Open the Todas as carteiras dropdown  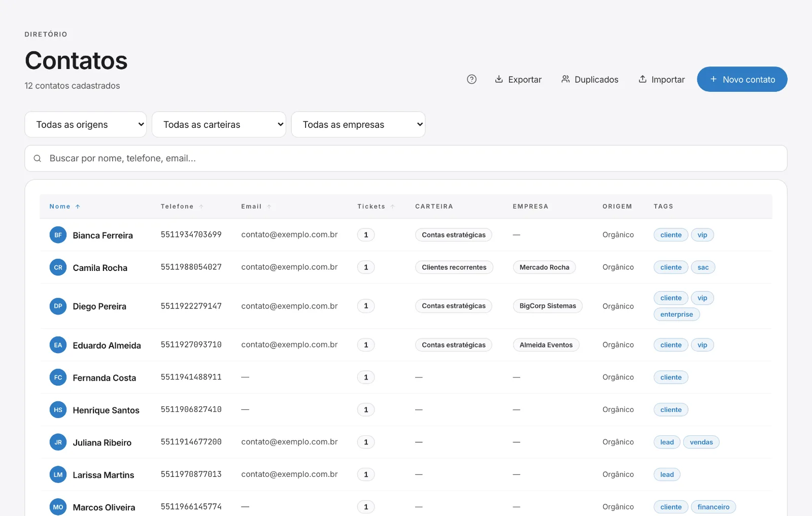coord(219,124)
